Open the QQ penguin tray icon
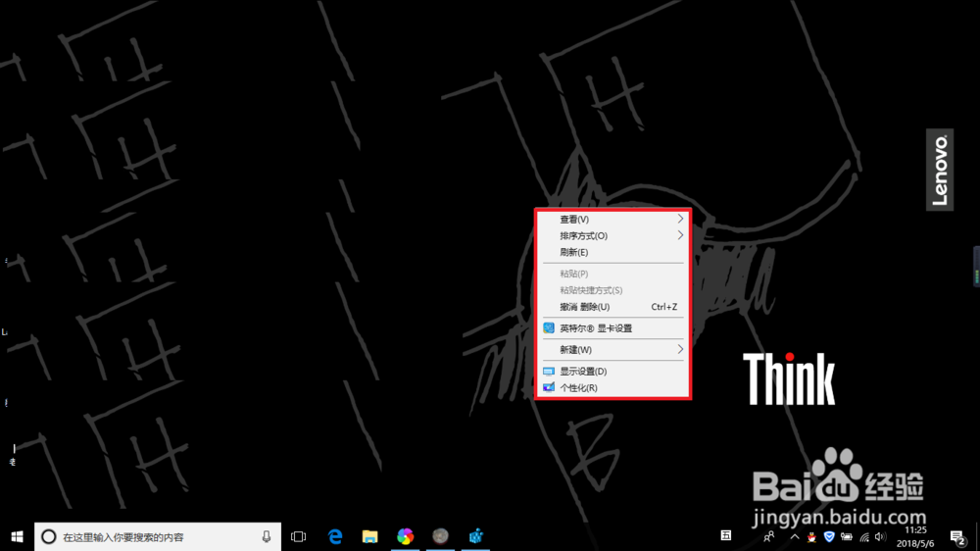The width and height of the screenshot is (980, 551). tap(811, 536)
